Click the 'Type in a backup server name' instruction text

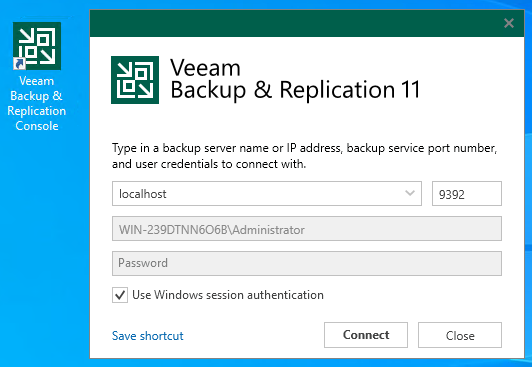pyautogui.click(x=304, y=156)
